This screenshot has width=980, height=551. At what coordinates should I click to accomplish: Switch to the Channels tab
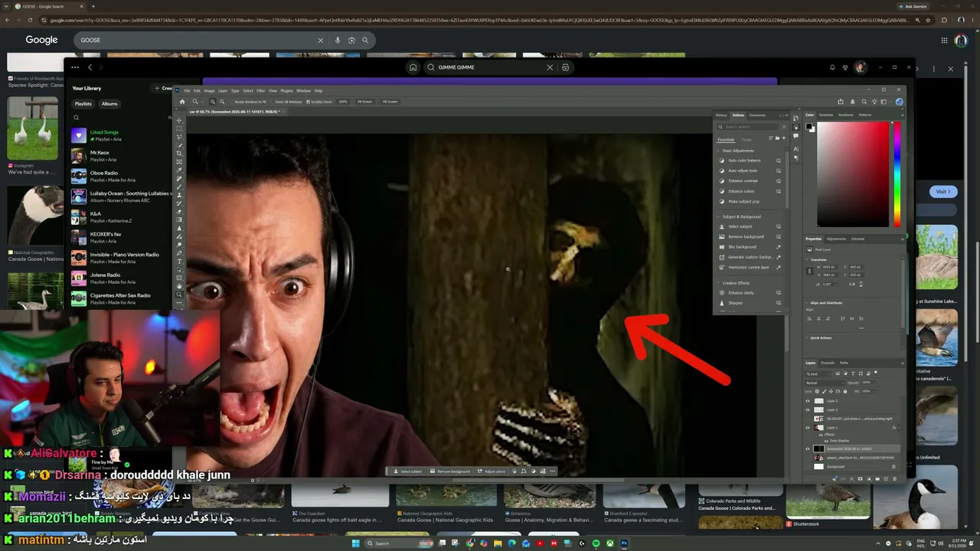point(828,363)
